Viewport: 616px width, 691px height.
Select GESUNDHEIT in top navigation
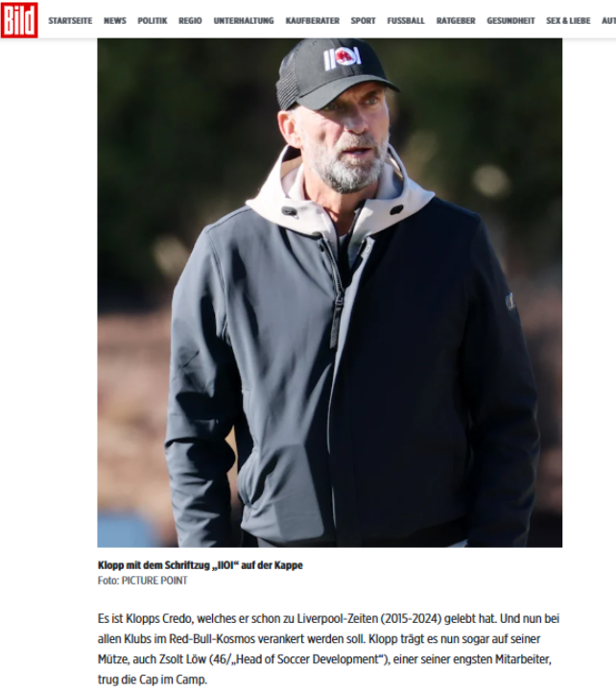pyautogui.click(x=510, y=21)
